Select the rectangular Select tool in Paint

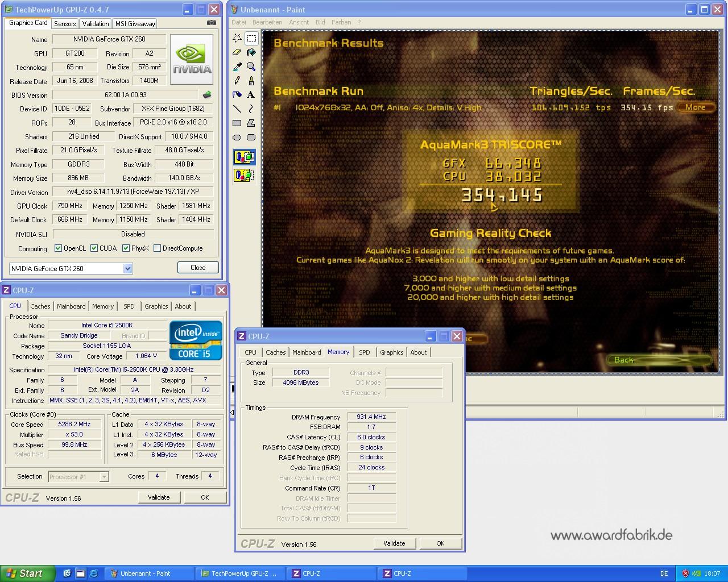[251, 38]
